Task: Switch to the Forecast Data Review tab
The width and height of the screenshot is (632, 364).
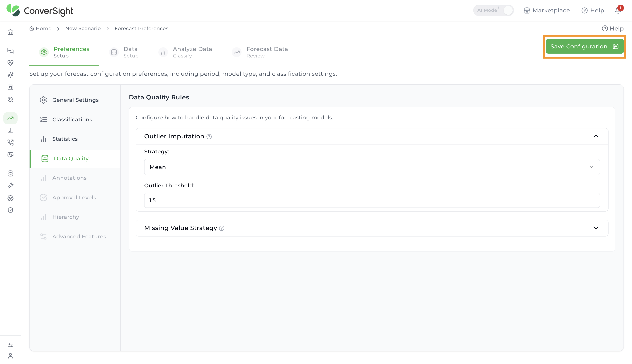Action: (260, 52)
